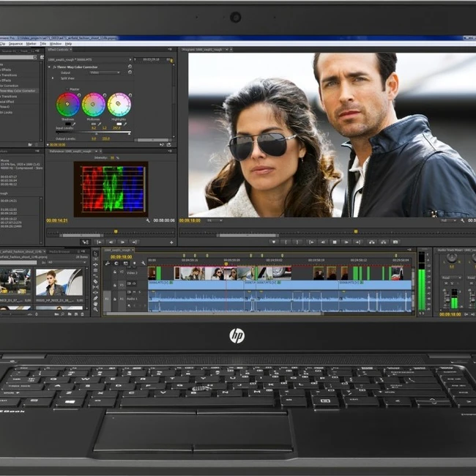476x476 pixels.
Task: Open Reference monitor wrench settings
Action: point(148,220)
